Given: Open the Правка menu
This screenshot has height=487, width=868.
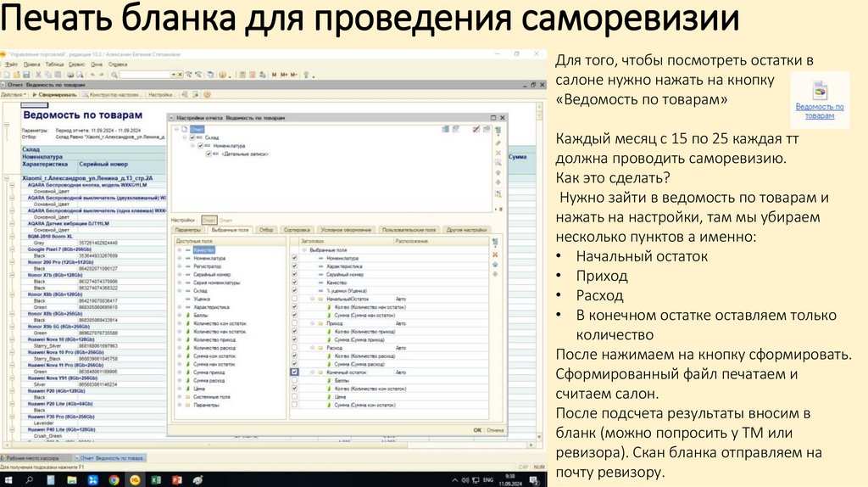Looking at the screenshot, I should point(31,64).
